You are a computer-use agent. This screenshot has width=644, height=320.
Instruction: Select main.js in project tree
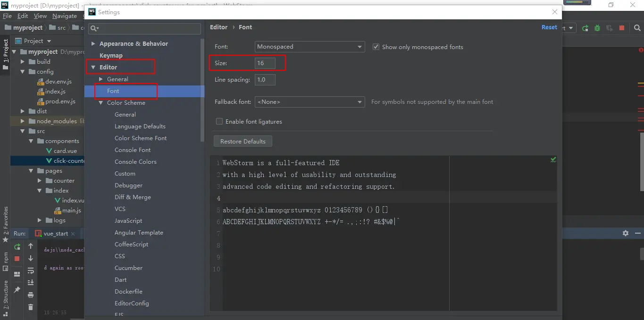coord(72,210)
